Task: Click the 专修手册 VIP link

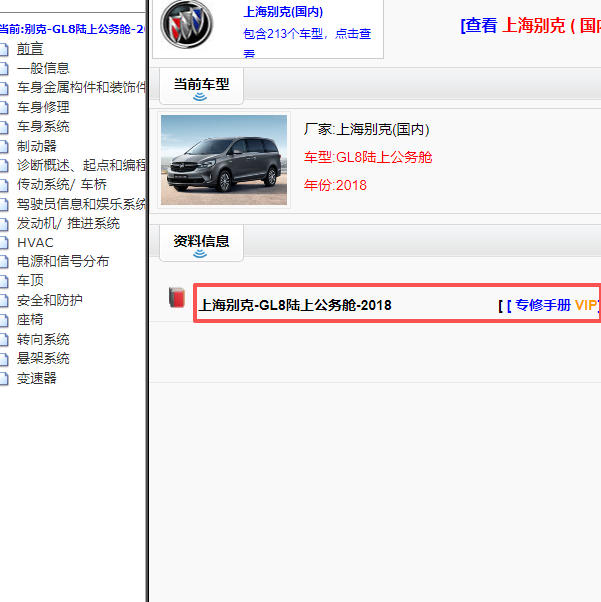Action: [x=550, y=306]
